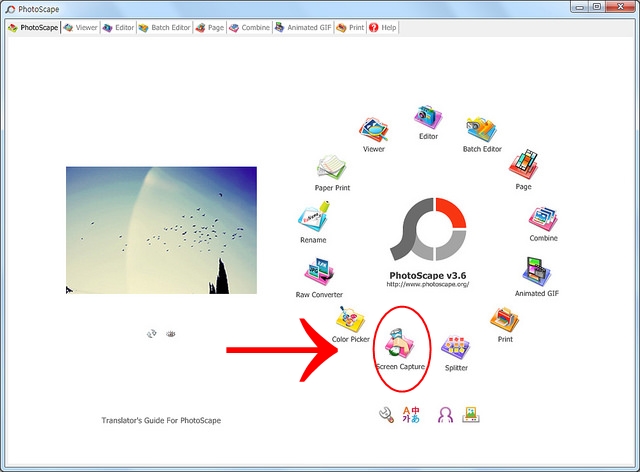Maximize the PhotoScape window
The width and height of the screenshot is (640, 472).
tap(597, 7)
